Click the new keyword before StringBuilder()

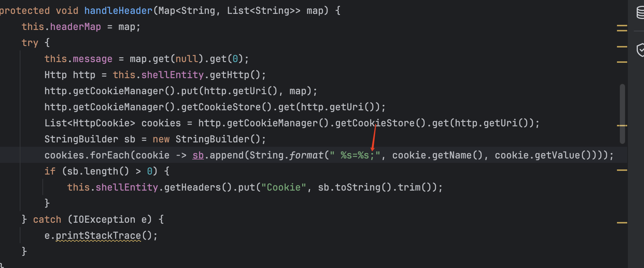161,139
